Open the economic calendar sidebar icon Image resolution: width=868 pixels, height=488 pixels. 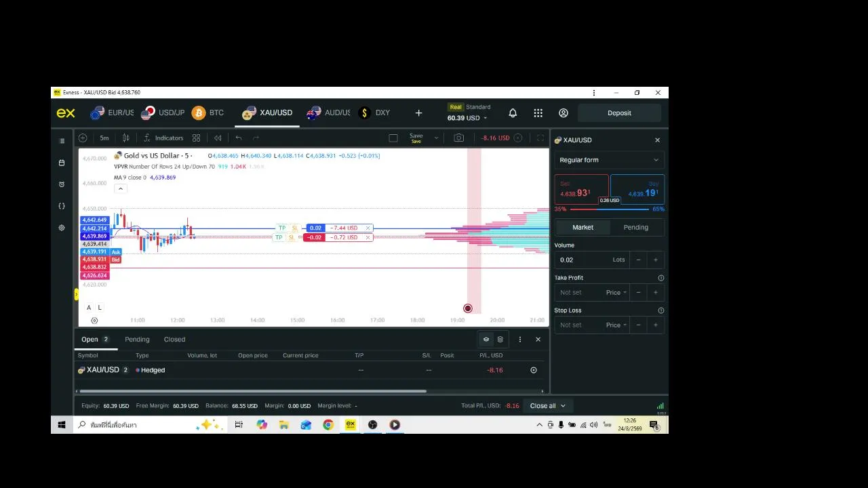click(62, 163)
